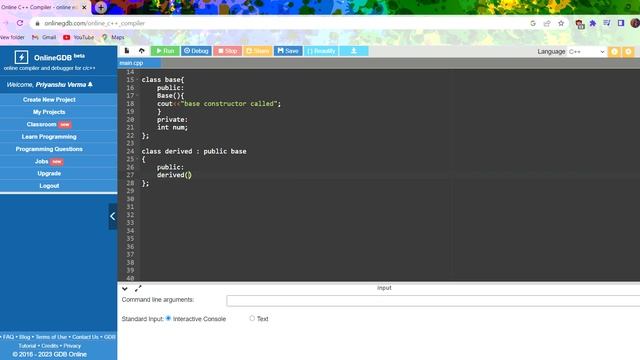Click the 'derived()' code on line 27
Viewport: 640px width, 360px height.
pos(174,175)
